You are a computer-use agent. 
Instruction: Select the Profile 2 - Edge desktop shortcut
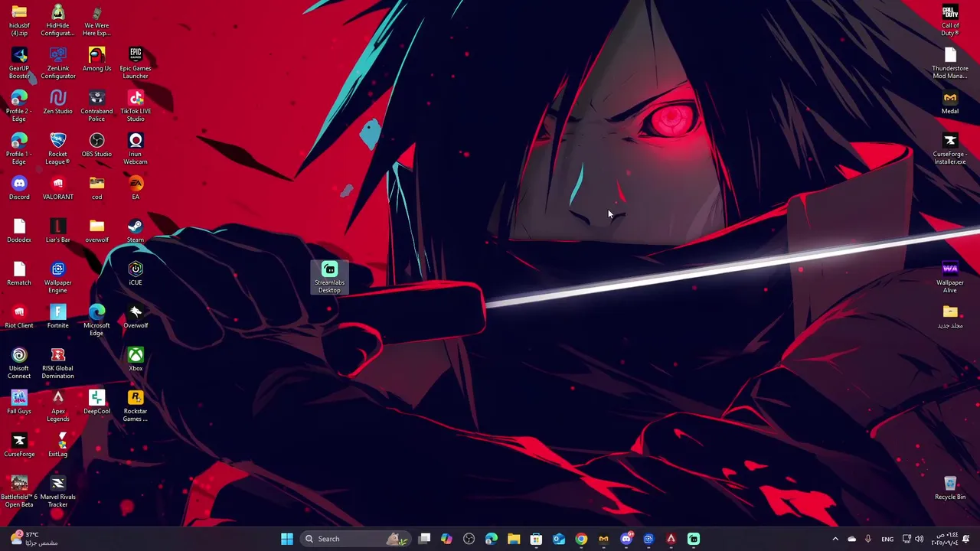tap(19, 106)
